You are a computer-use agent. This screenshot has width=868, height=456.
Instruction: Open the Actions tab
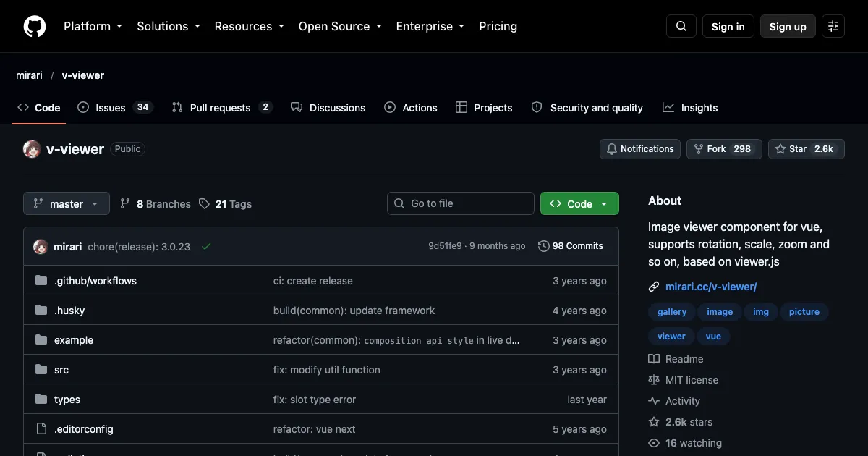tap(411, 108)
